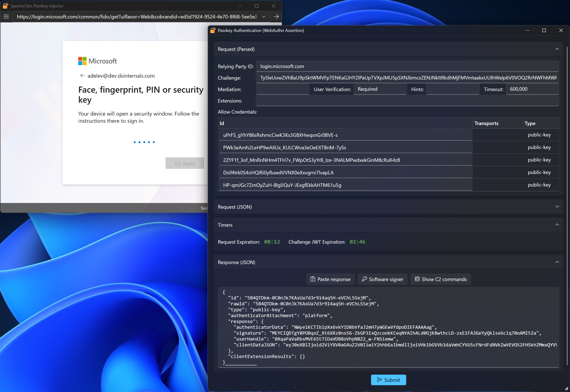The image size is (570, 392).
Task: Click the Hints field
Action: click(453, 89)
